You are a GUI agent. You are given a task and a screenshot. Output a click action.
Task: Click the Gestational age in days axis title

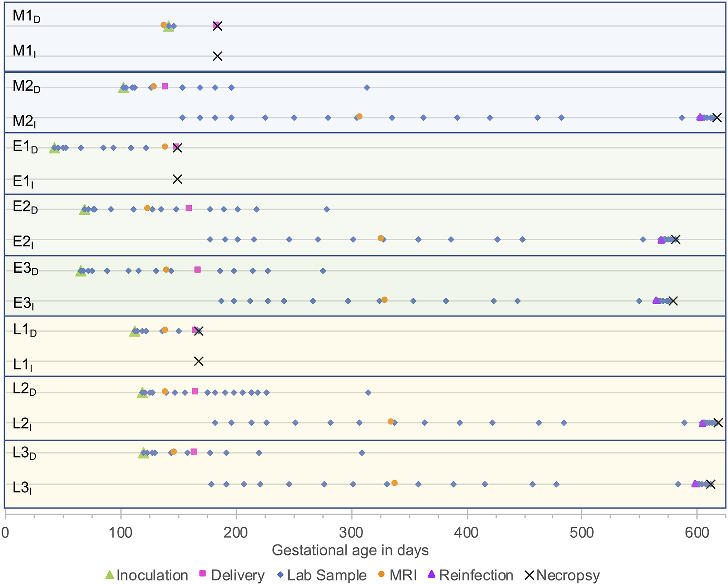(x=350, y=551)
